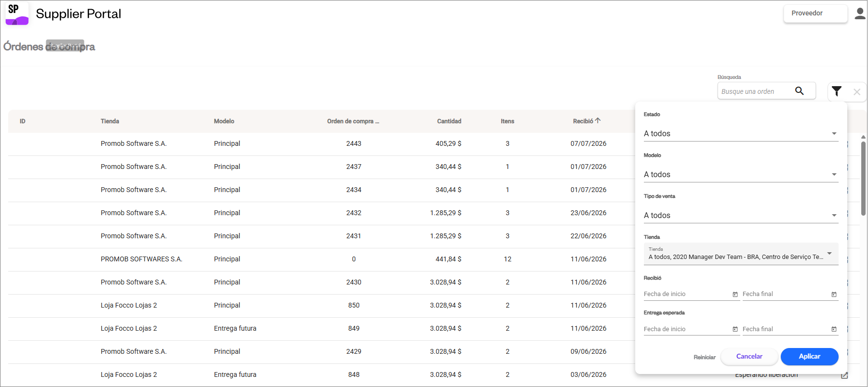Click the Cancelar button
This screenshot has height=387, width=868.
click(x=749, y=356)
